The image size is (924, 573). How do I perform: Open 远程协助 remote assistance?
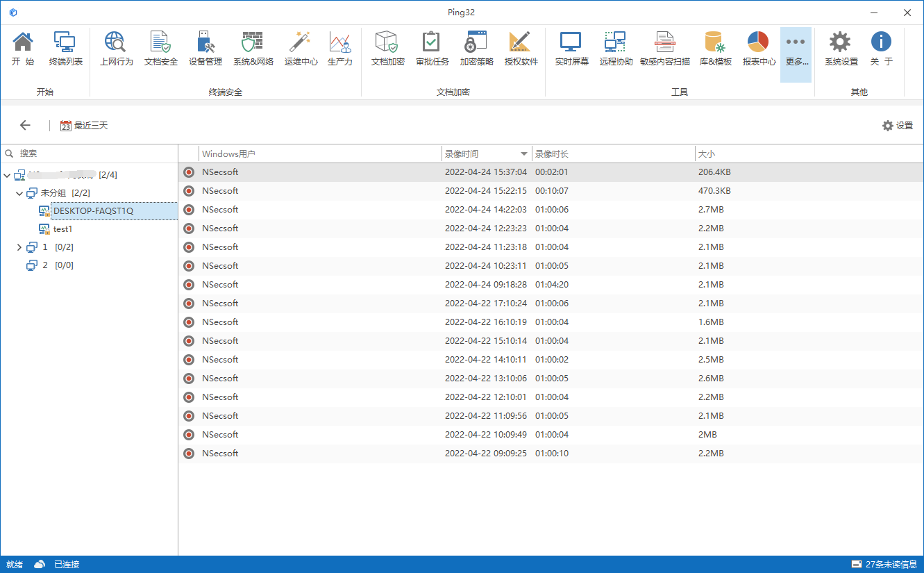coord(616,49)
